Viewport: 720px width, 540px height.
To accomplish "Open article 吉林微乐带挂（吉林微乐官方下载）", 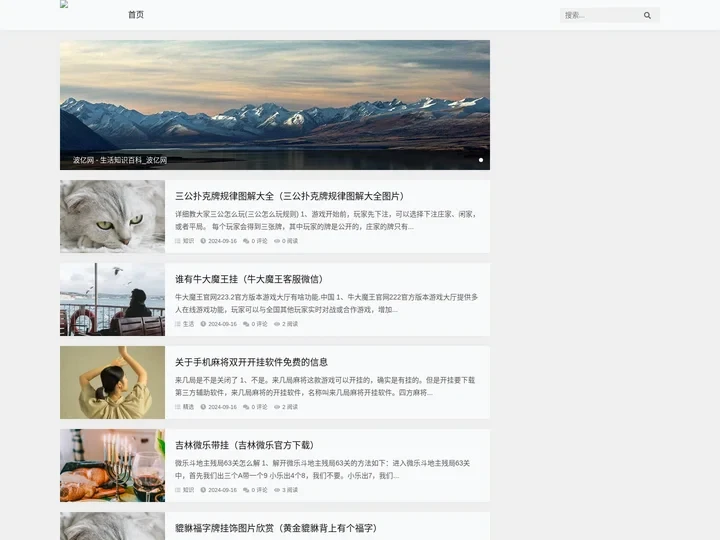I will pos(245,445).
